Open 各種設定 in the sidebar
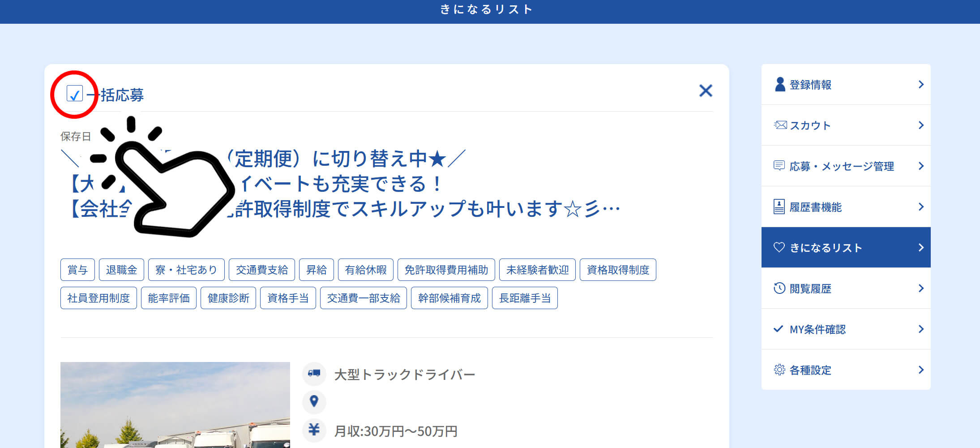The width and height of the screenshot is (980, 448). pos(846,370)
